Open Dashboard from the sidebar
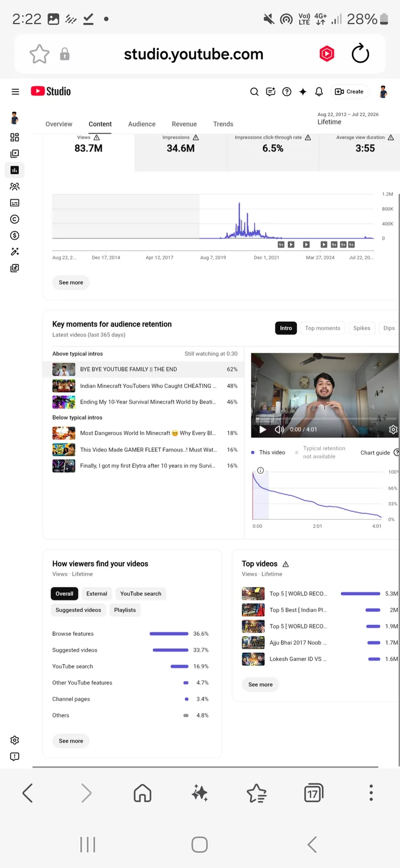The image size is (400, 868). tap(15, 137)
